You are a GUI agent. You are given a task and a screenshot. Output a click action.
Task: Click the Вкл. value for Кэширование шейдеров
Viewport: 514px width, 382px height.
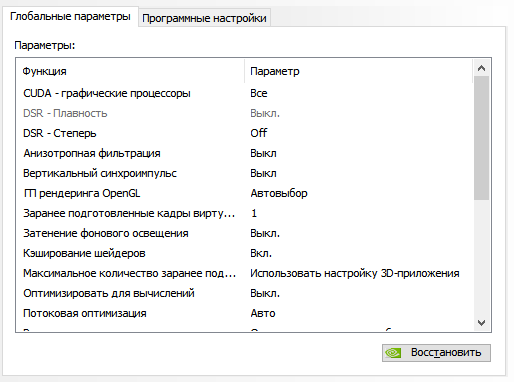[261, 253]
